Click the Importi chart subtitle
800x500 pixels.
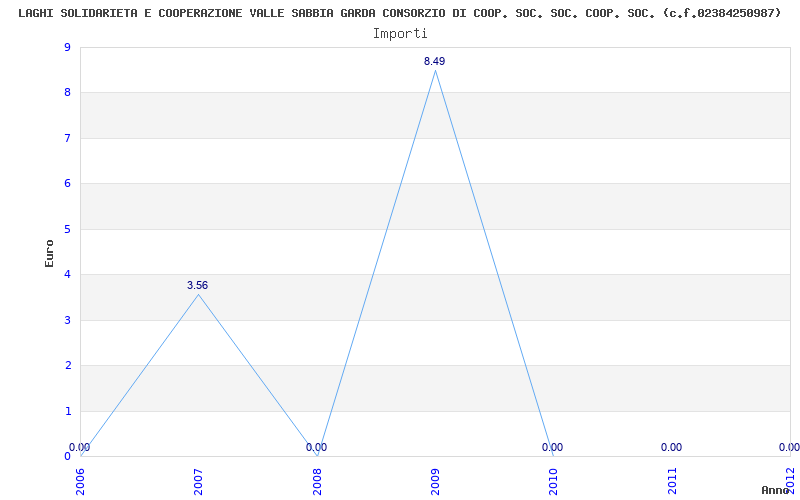(400, 34)
